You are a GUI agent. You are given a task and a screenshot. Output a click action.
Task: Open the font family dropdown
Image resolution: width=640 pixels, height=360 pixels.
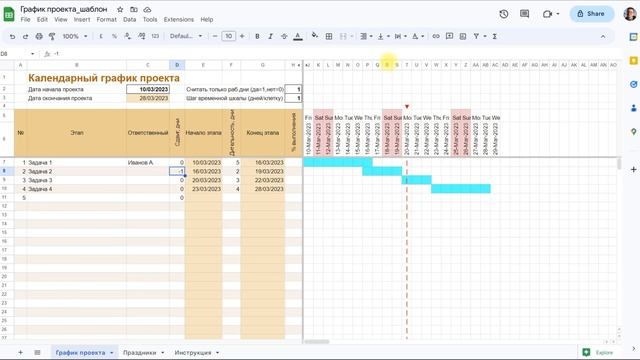[x=186, y=36]
